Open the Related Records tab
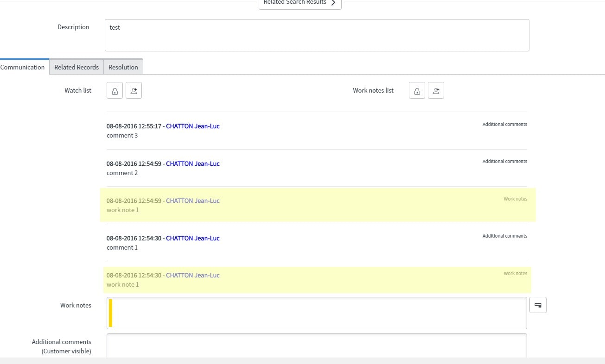The image size is (605, 364). (x=76, y=67)
